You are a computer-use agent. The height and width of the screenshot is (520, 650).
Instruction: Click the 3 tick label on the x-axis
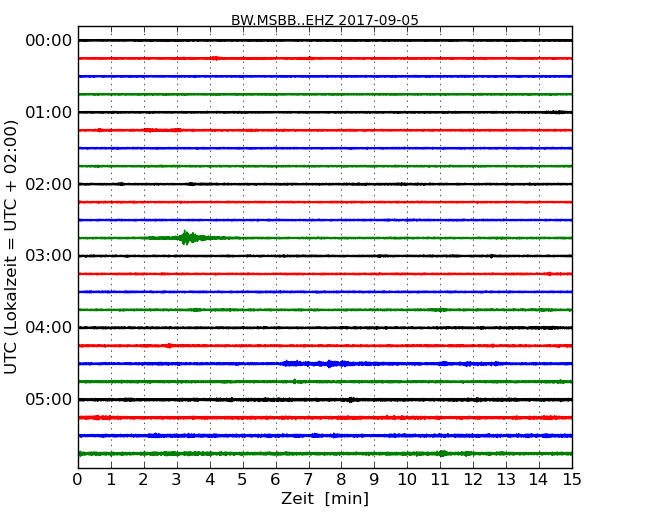177,480
